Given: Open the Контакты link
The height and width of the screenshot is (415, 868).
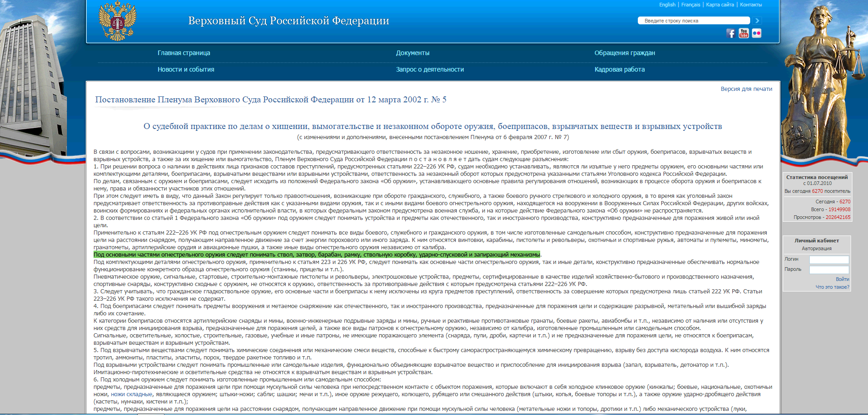Looking at the screenshot, I should 751,5.
